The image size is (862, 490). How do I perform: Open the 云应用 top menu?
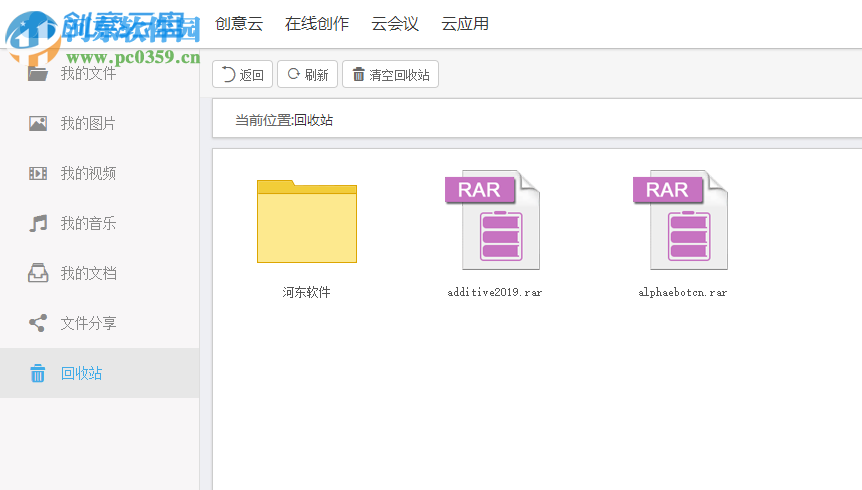coord(465,24)
